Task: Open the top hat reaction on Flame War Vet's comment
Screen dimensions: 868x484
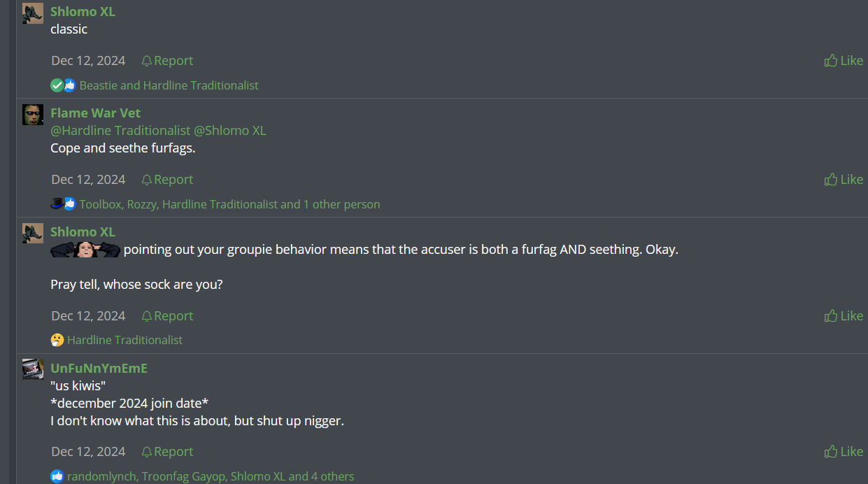Action: [57, 204]
